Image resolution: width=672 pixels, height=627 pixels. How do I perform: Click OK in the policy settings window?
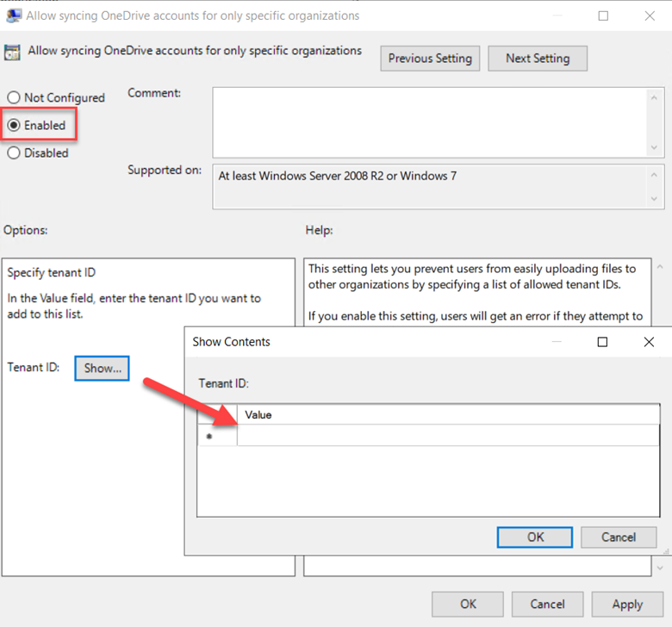[x=468, y=605]
